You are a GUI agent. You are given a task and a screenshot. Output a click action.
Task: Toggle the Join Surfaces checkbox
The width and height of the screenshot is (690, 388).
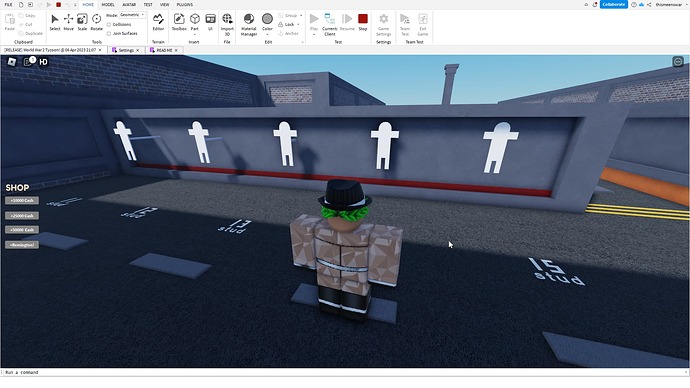[x=109, y=33]
